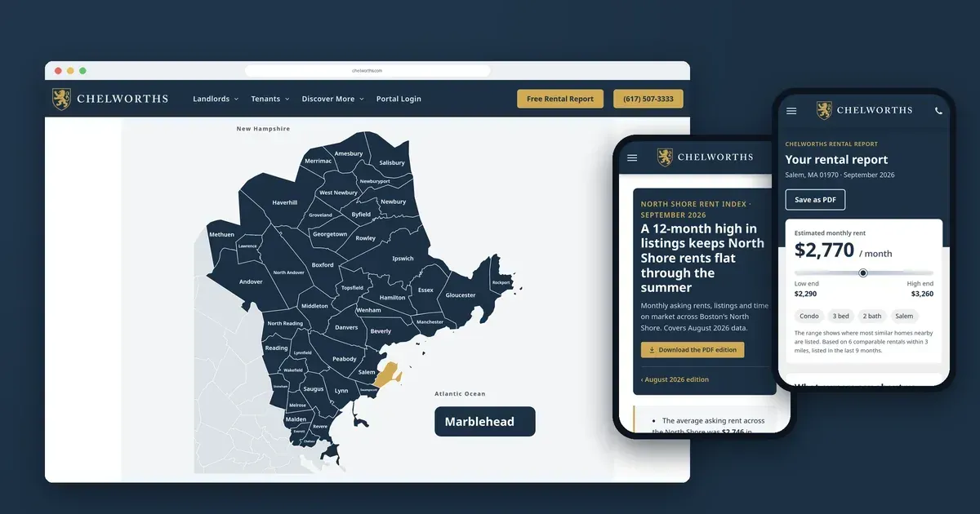The width and height of the screenshot is (980, 514).
Task: Select Merrimac on the map
Action: pos(318,161)
